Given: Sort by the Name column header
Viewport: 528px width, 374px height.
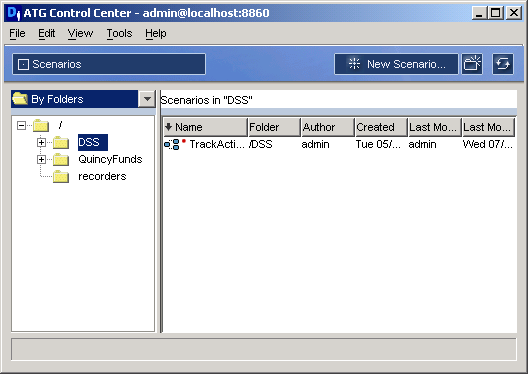Looking at the screenshot, I should pos(205,127).
